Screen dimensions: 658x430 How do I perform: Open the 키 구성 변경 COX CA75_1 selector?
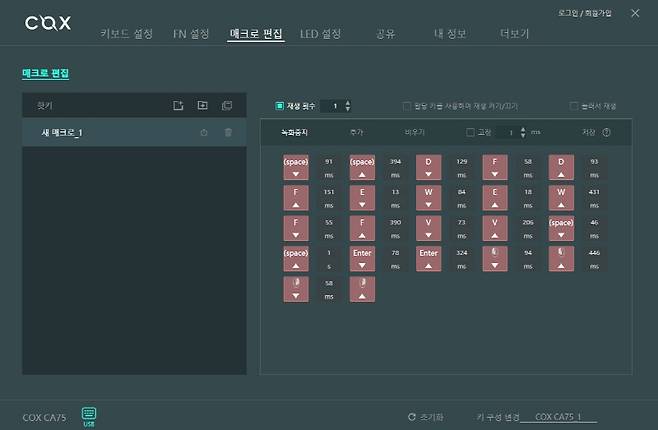click(558, 417)
